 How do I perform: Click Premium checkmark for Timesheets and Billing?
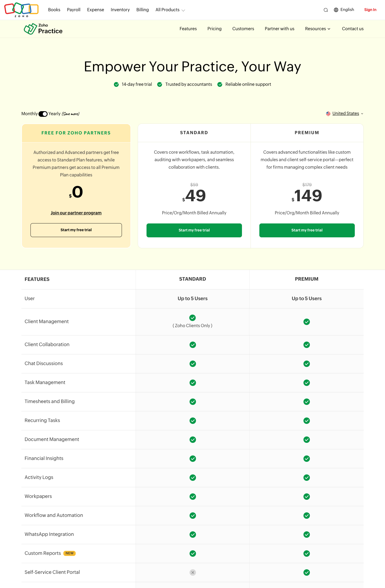[307, 402]
